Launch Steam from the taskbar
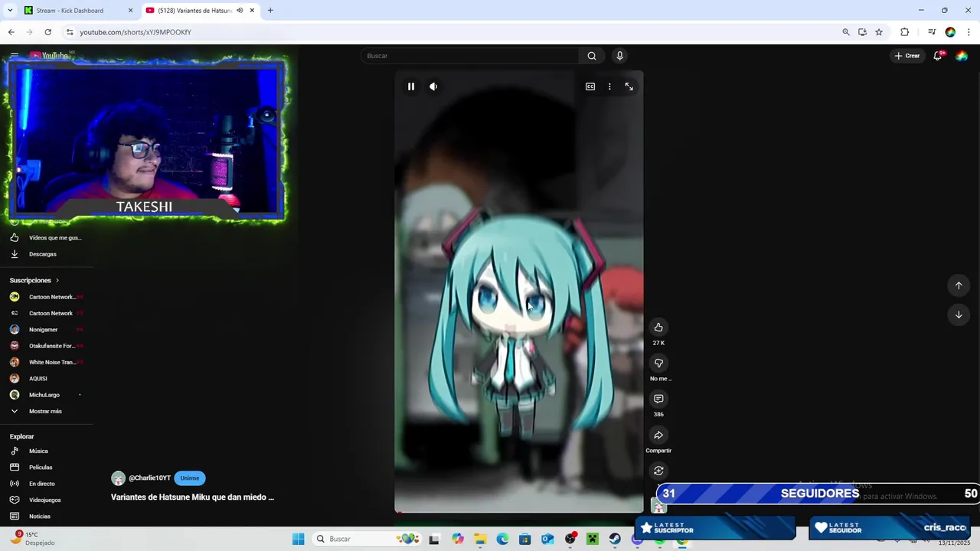This screenshot has width=980, height=551. pos(615,539)
